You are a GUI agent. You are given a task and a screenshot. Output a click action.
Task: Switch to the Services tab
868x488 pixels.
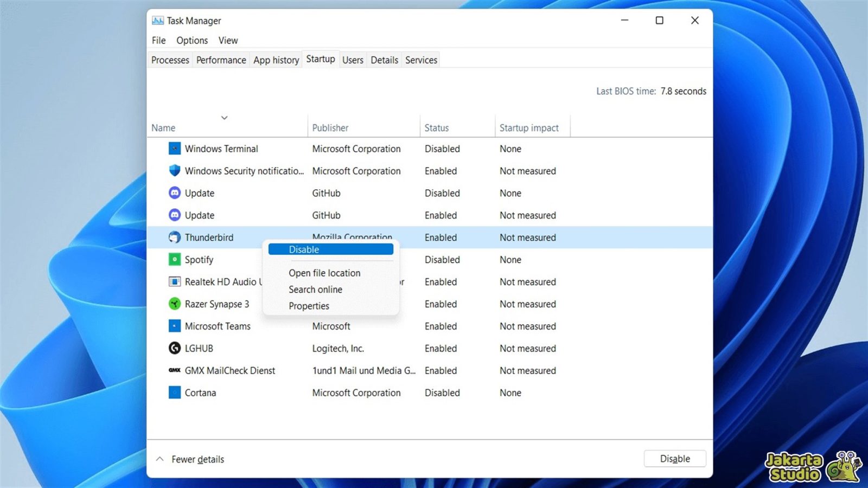[420, 60]
